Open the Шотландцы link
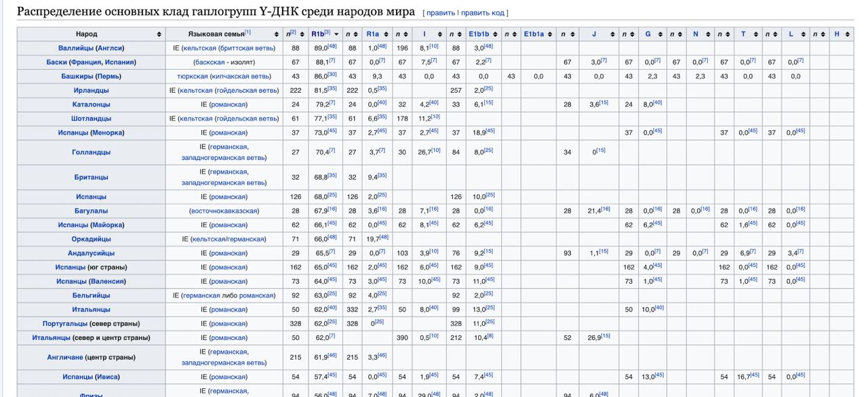 91,119
